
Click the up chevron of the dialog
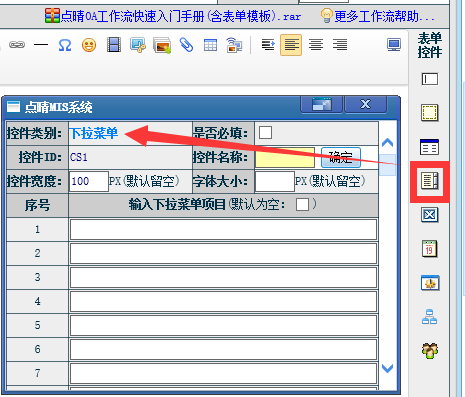tap(387, 143)
